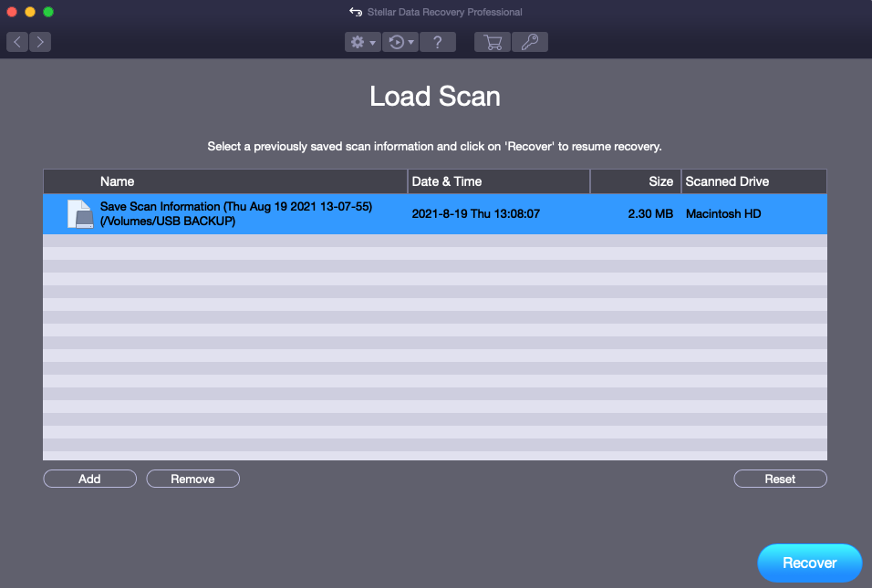Click the Stellar logo in title bar
Image resolution: width=872 pixels, height=588 pixels.
(x=356, y=12)
